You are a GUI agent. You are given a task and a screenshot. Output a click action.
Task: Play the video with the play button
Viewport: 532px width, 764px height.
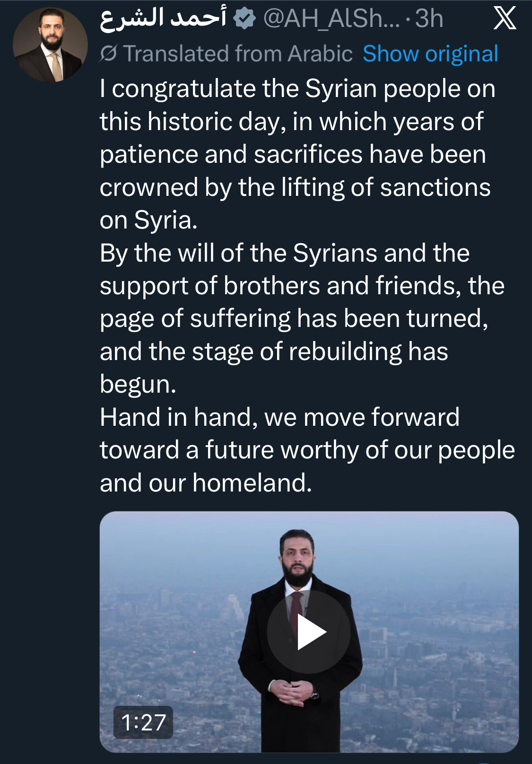tap(309, 632)
